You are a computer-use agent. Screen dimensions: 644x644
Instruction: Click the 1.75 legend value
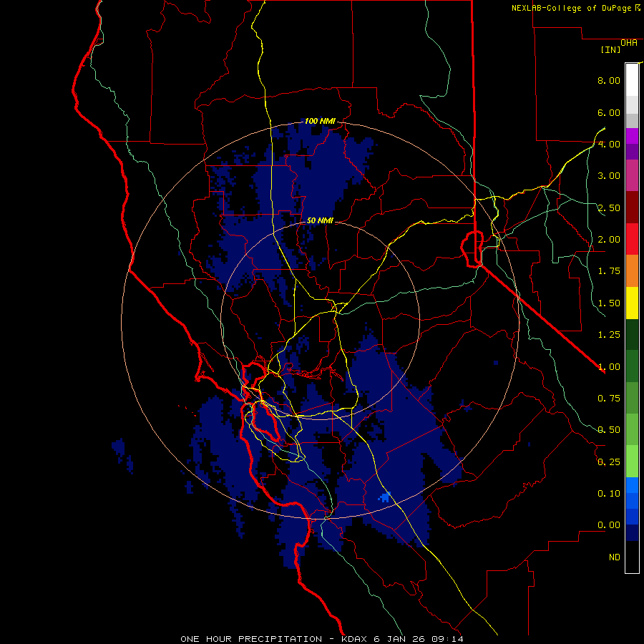[x=609, y=271]
